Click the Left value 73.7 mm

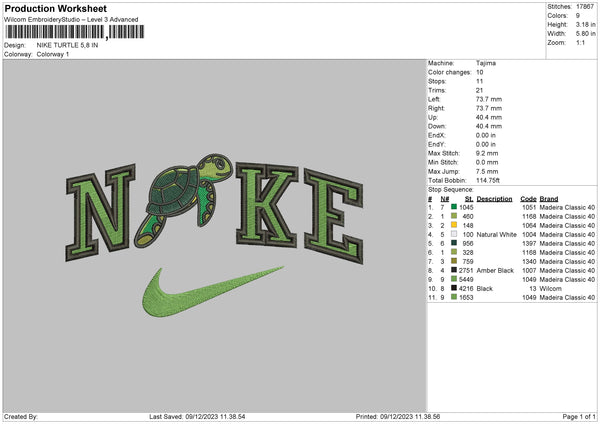coord(489,99)
